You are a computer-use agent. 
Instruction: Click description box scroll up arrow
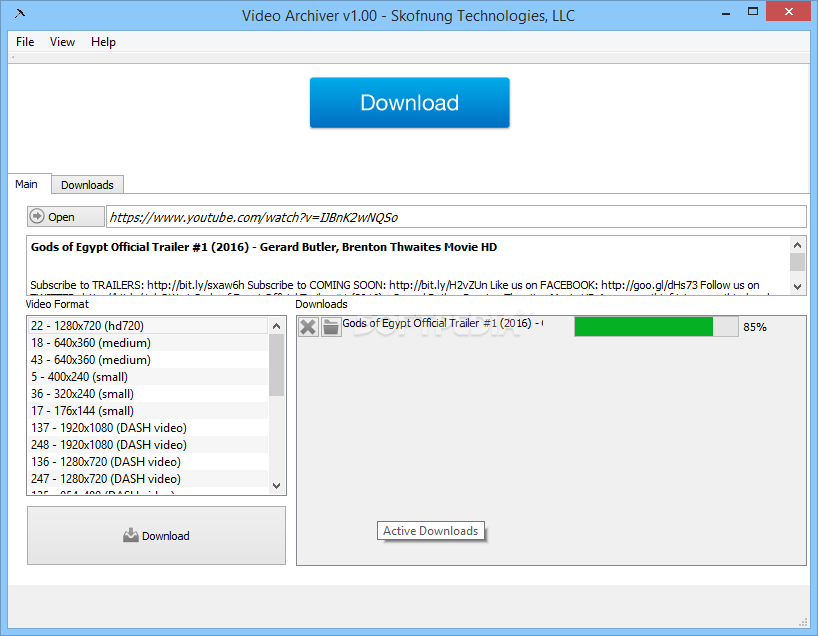(x=797, y=245)
